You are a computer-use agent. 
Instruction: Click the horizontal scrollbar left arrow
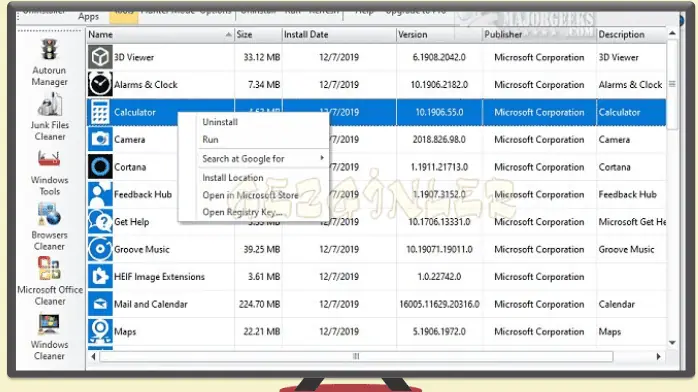pos(93,356)
